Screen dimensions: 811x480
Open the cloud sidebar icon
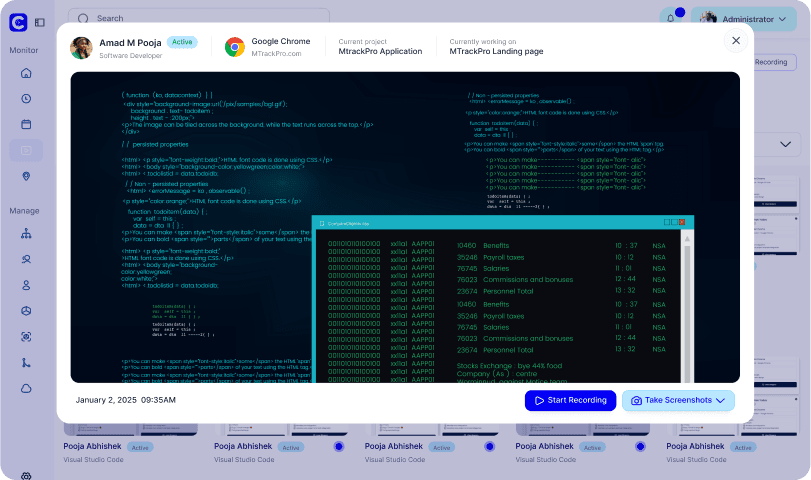tap(26, 389)
